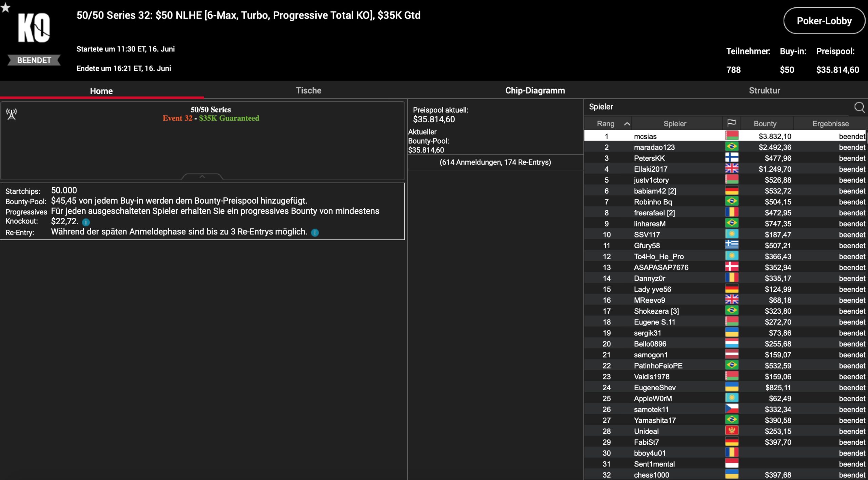Click info icon beside Progressive Knockout text

point(86,222)
